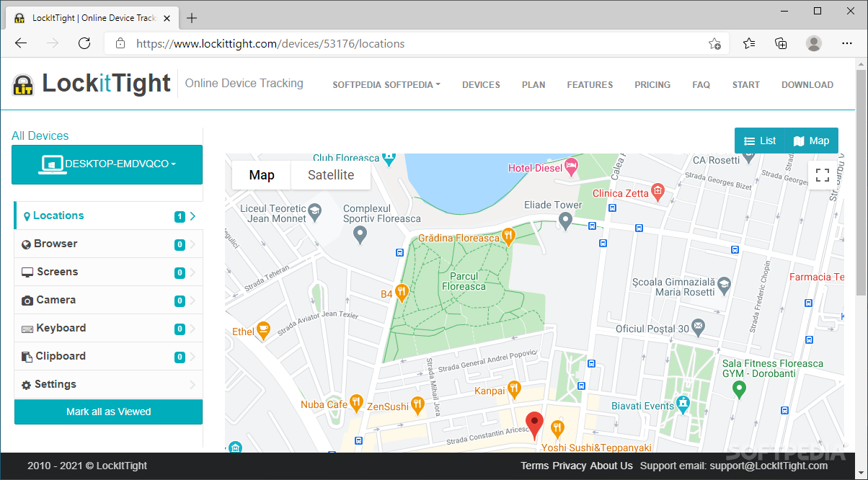
Task: Click the Oficiul Poștal 30 mail marker
Action: (698, 326)
